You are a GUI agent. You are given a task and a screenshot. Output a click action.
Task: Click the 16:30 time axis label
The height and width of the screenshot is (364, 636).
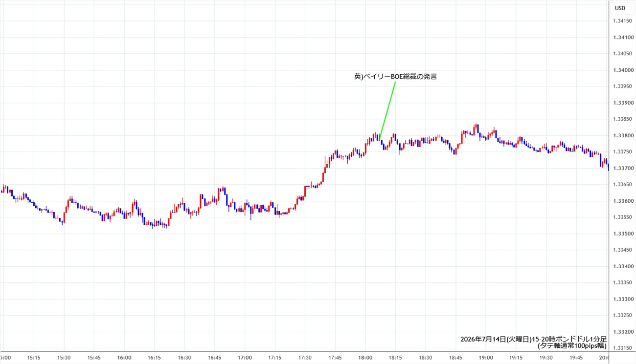coord(184,358)
